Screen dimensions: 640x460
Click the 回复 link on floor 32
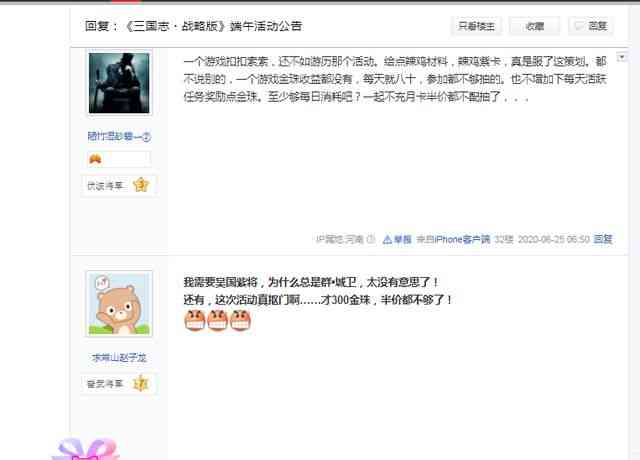click(x=603, y=239)
